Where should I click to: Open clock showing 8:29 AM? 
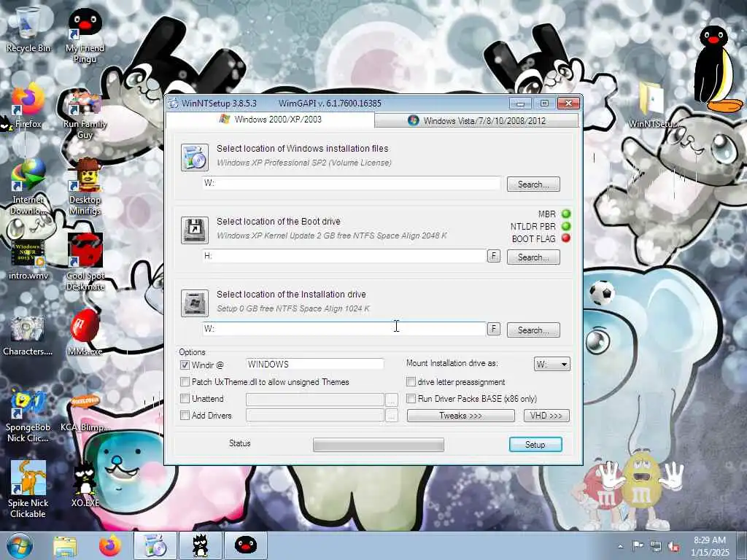710,546
